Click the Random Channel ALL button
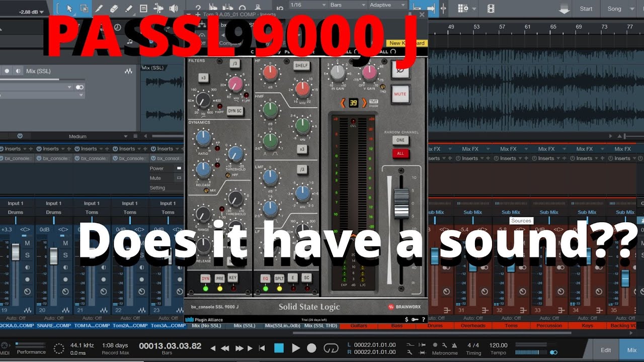The height and width of the screenshot is (362, 644). coord(400,154)
